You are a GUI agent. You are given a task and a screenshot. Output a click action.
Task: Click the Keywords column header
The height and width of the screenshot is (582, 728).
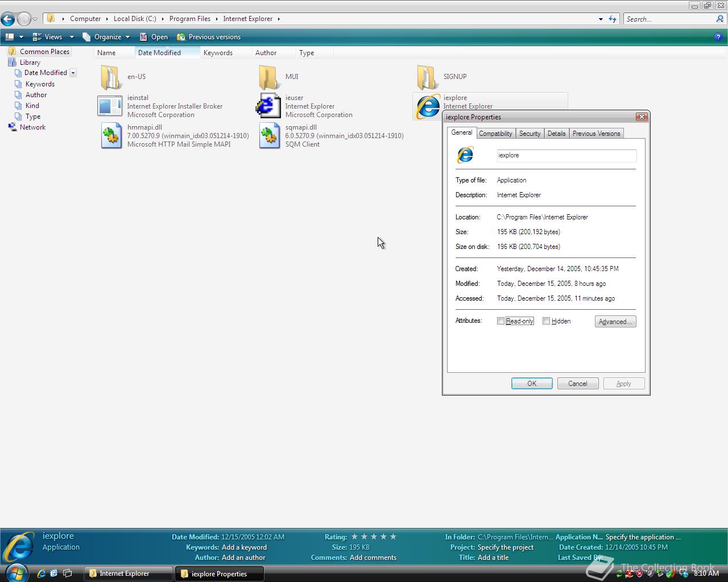(x=226, y=52)
